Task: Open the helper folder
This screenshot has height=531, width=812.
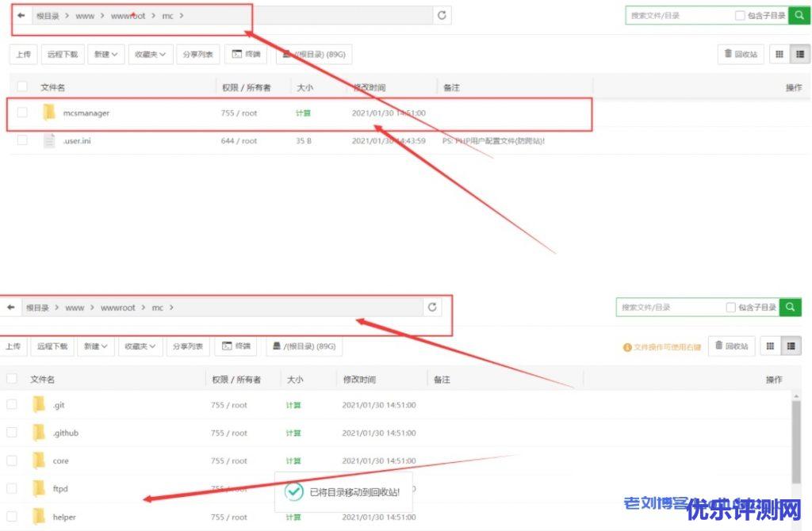Action: click(63, 517)
